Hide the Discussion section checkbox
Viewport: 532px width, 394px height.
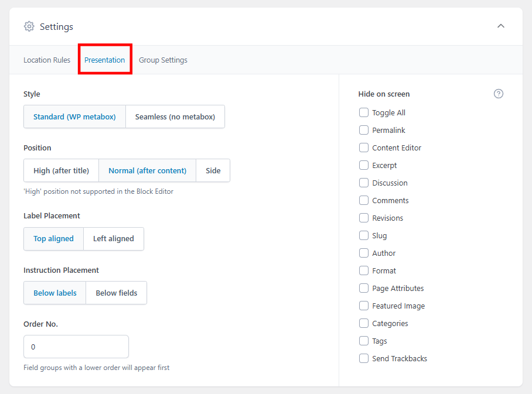(363, 183)
